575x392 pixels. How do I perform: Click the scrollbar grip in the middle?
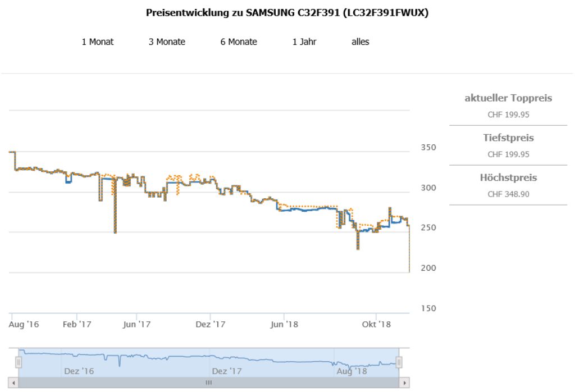click(x=208, y=382)
